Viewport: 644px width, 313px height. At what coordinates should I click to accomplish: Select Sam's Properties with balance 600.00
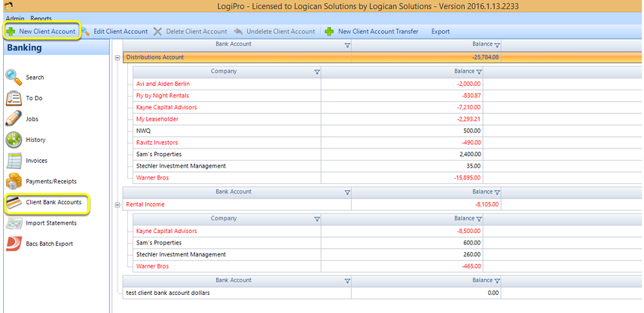[x=388, y=243]
